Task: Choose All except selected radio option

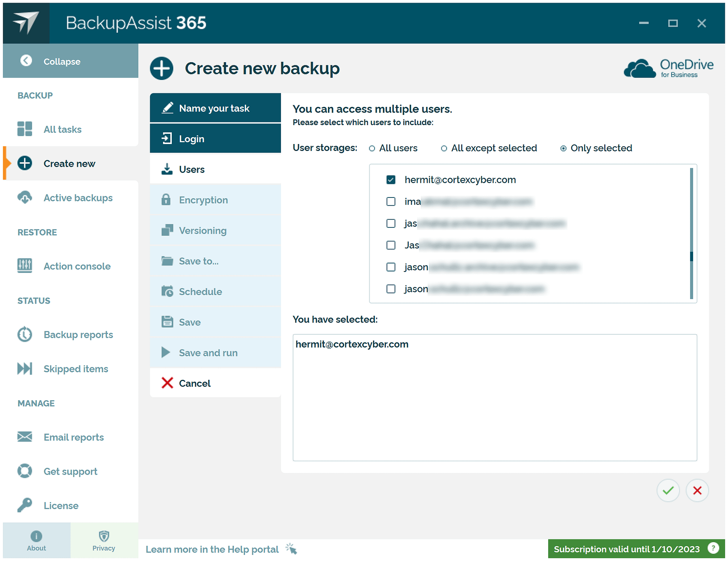Action: click(x=444, y=148)
